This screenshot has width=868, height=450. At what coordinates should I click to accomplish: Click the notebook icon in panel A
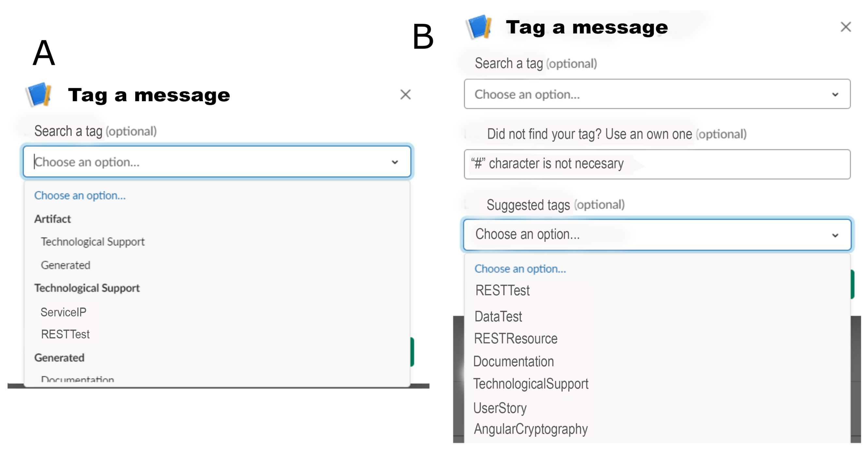coord(39,94)
